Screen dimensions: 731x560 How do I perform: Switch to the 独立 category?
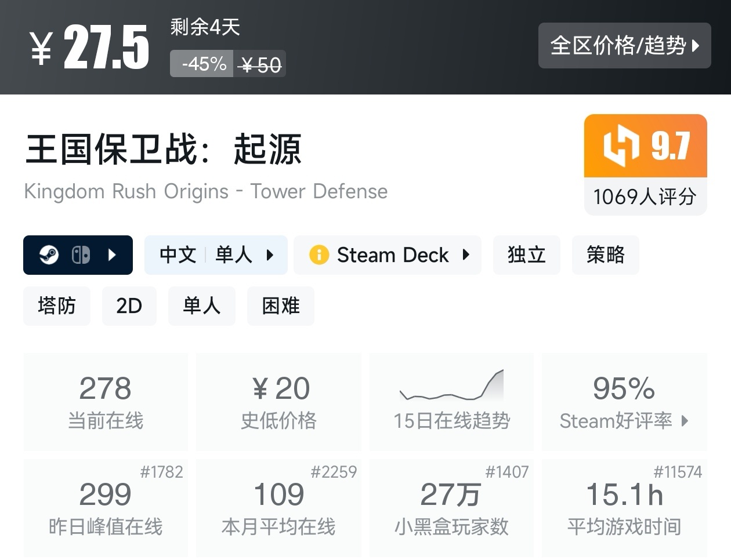click(526, 255)
